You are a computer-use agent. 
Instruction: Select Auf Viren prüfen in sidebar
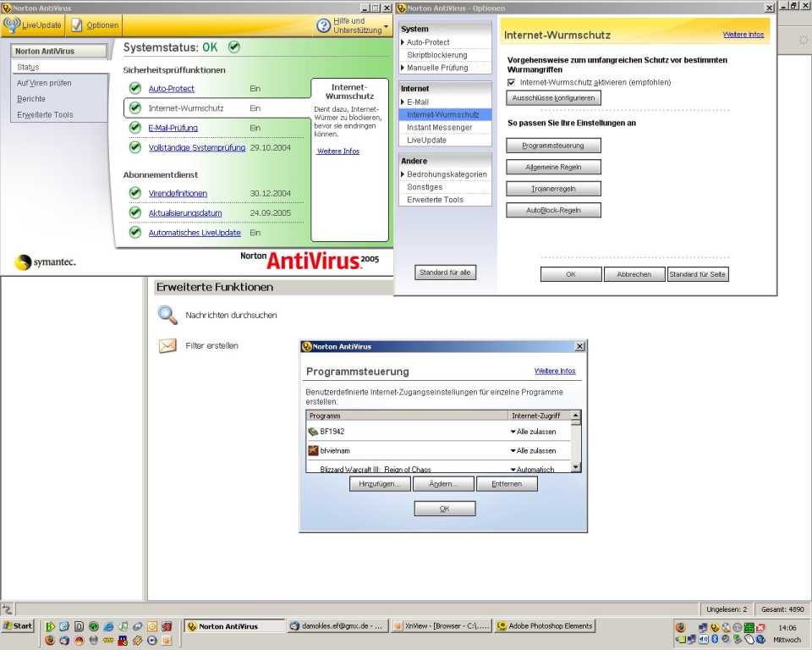click(x=44, y=83)
